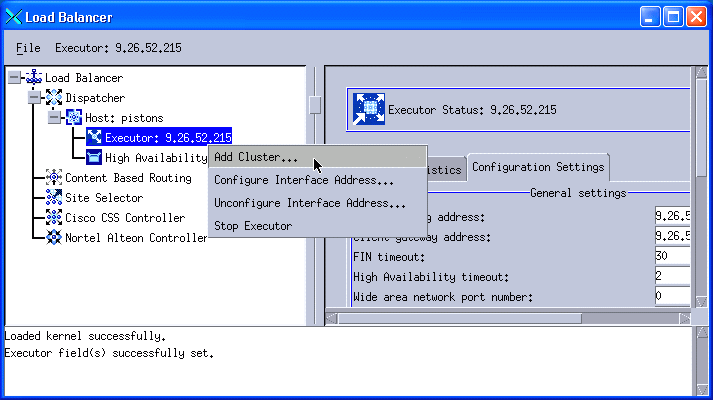Viewport: 713px width, 400px height.
Task: Click the Executor 9.26.52.215 tree icon
Action: tap(94, 138)
